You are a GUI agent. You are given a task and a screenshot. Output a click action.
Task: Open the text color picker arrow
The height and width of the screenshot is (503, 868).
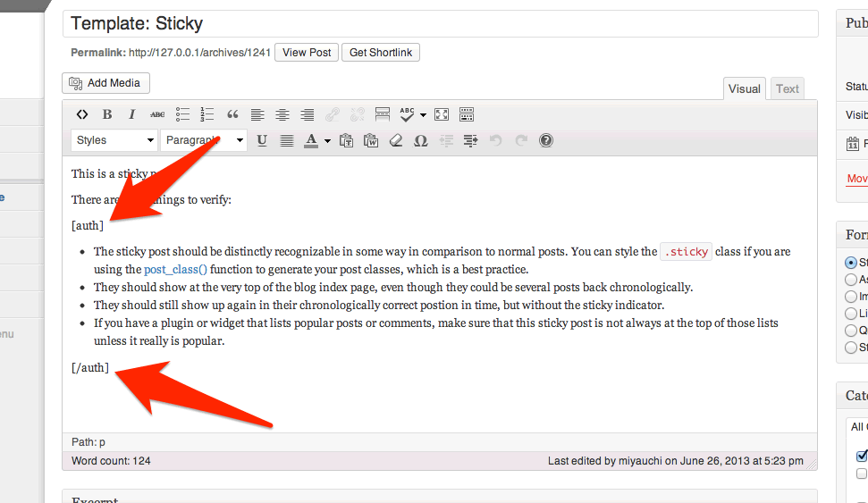point(327,141)
